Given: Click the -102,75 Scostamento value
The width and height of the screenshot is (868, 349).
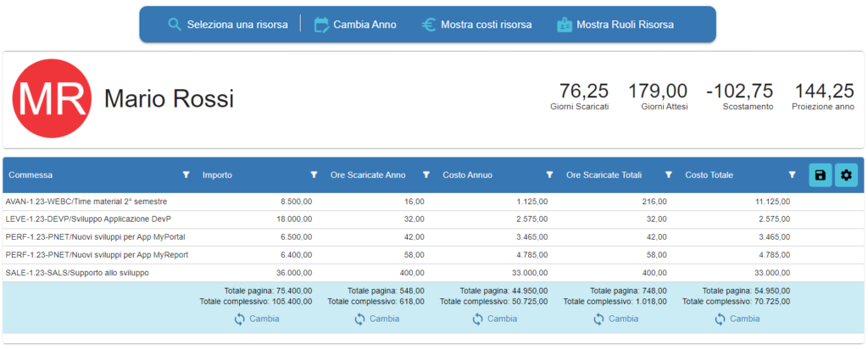Looking at the screenshot, I should click(x=739, y=91).
